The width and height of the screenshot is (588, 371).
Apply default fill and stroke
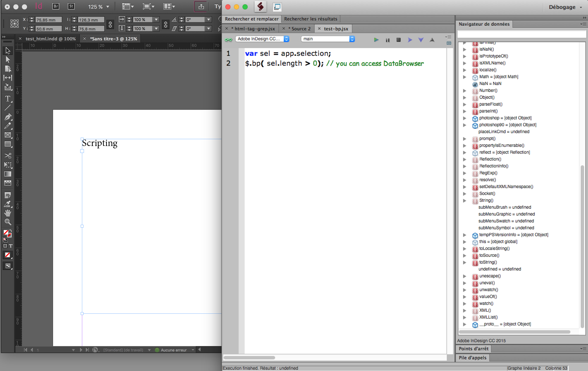[x=5, y=240]
